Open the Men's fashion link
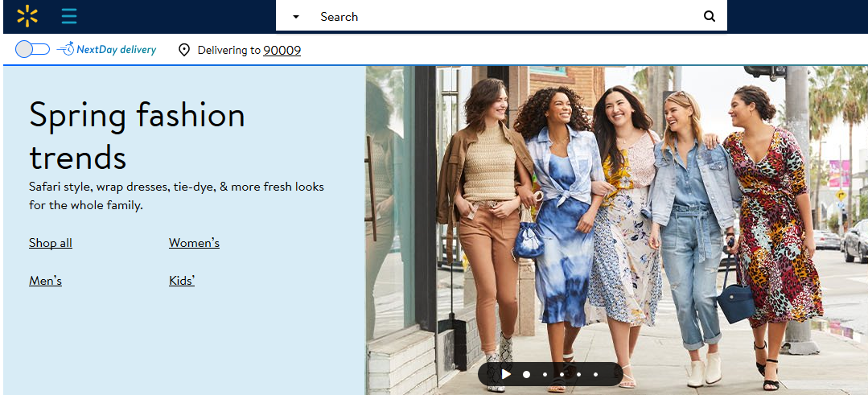 coord(45,281)
